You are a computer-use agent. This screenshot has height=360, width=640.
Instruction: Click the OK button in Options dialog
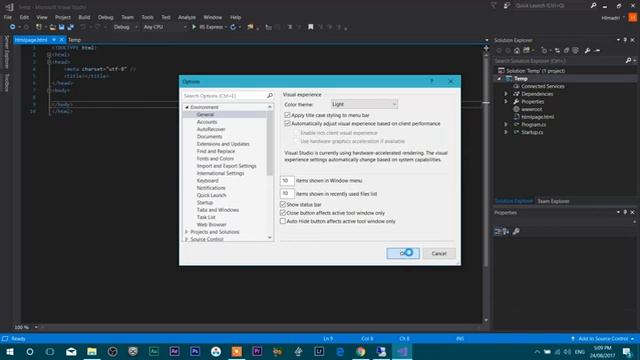click(x=403, y=253)
